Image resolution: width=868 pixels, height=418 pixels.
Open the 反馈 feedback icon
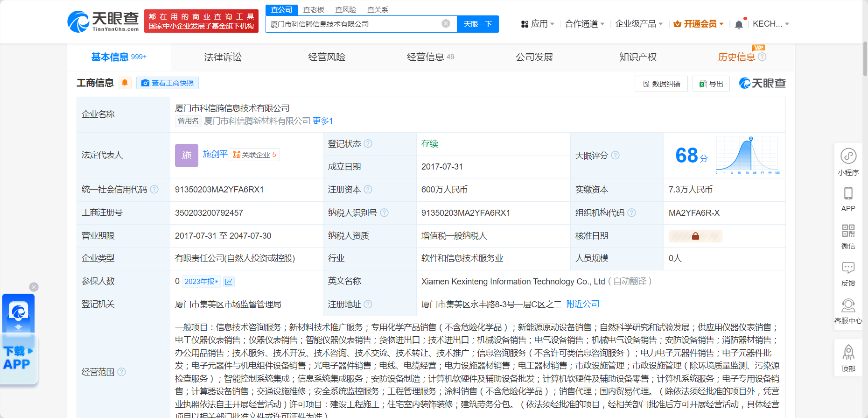coord(848,268)
